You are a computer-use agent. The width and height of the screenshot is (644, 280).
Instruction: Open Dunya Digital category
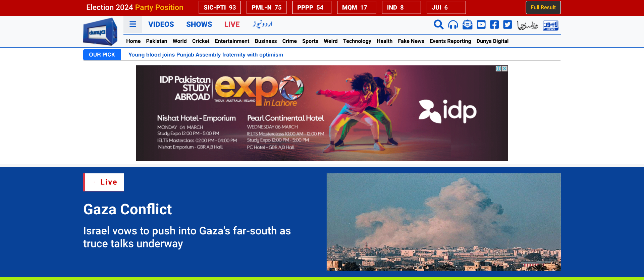tap(492, 41)
